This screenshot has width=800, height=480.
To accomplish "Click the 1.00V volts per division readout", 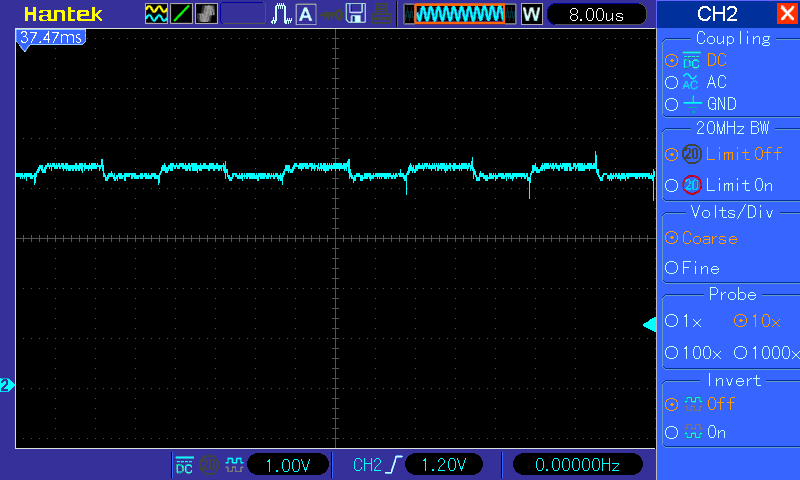I will pyautogui.click(x=288, y=465).
